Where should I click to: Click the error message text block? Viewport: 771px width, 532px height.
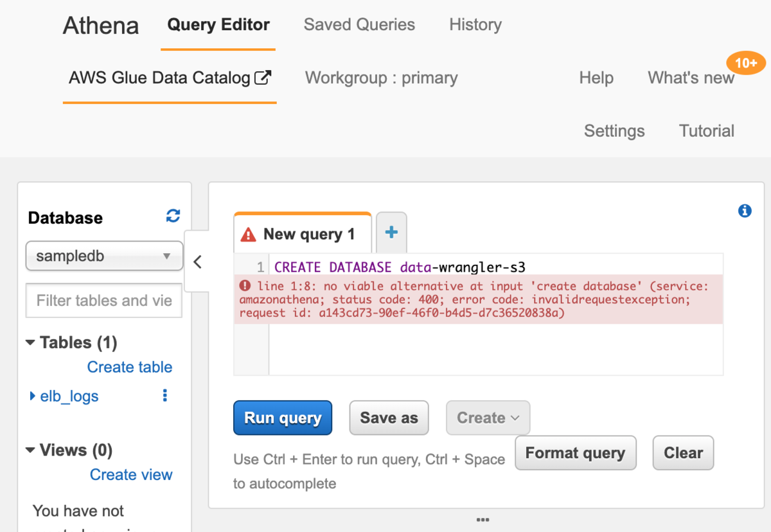(x=478, y=299)
